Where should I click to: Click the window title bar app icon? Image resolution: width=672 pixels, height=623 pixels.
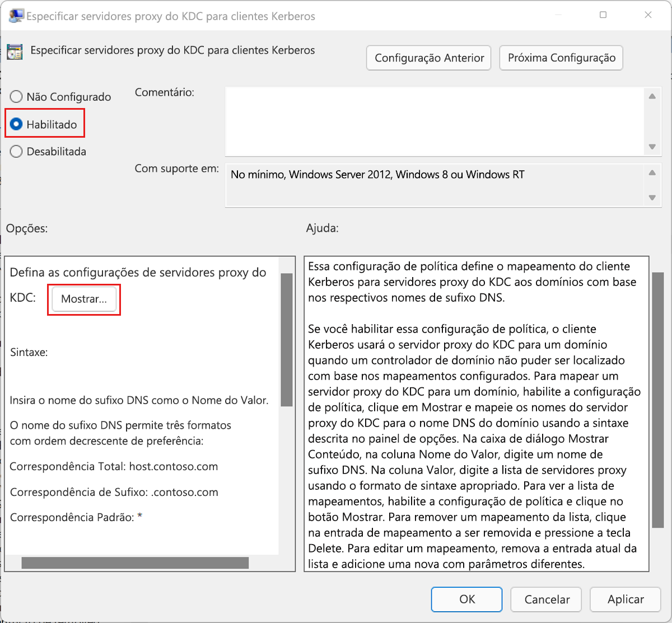coord(16,16)
